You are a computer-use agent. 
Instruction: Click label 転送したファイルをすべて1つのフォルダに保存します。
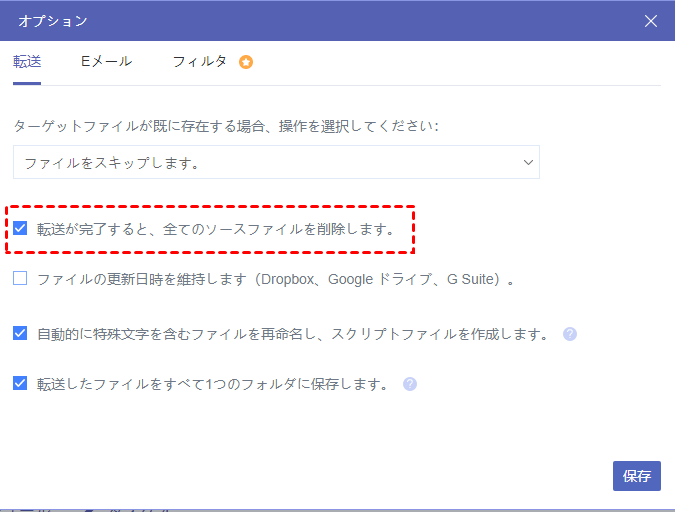(x=214, y=384)
